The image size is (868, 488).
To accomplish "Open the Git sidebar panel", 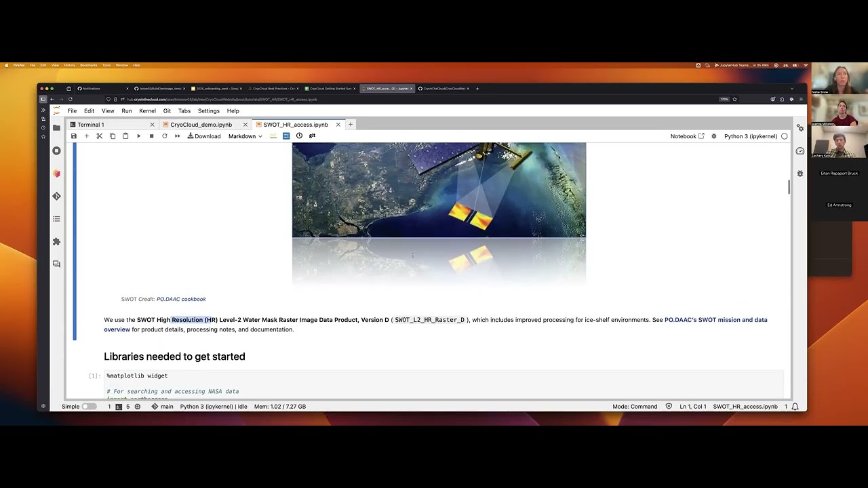I will tap(56, 196).
